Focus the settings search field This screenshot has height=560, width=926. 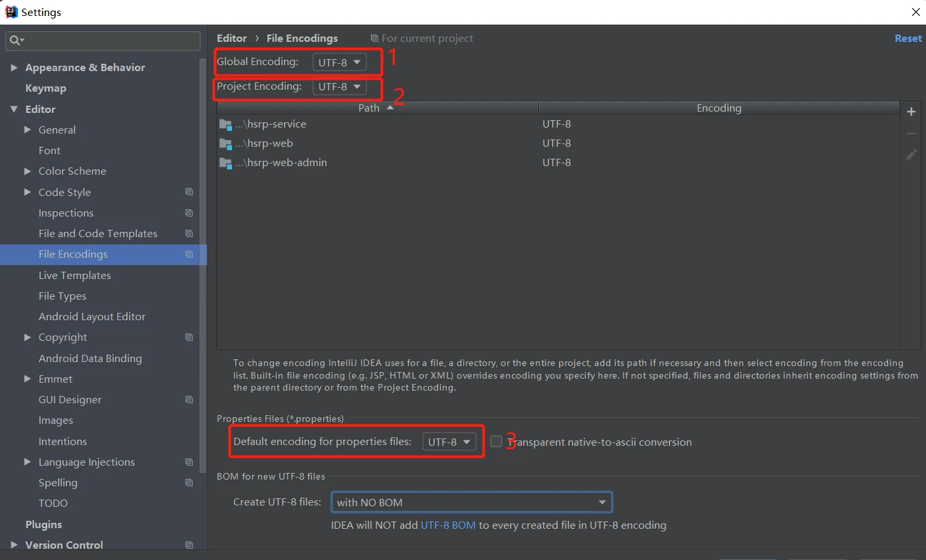[103, 41]
